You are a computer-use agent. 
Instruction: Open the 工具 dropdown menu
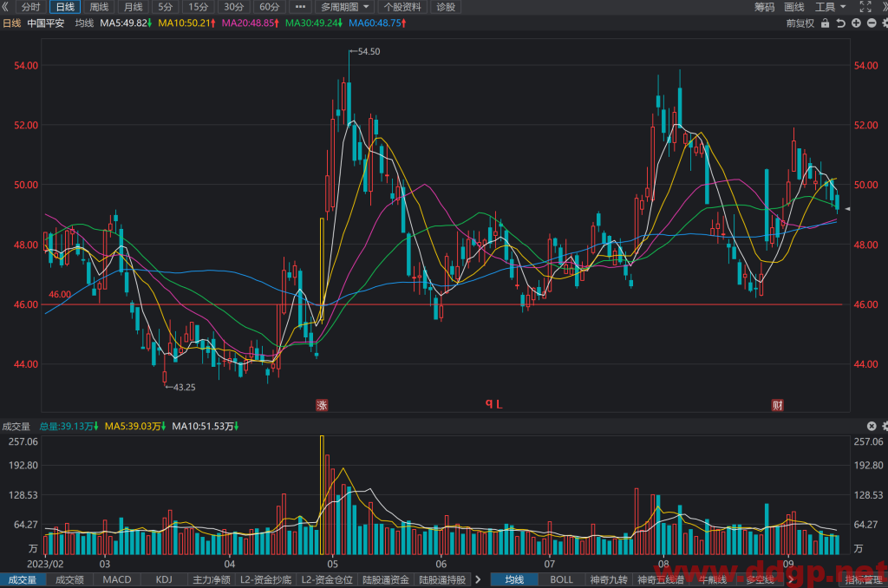point(830,7)
